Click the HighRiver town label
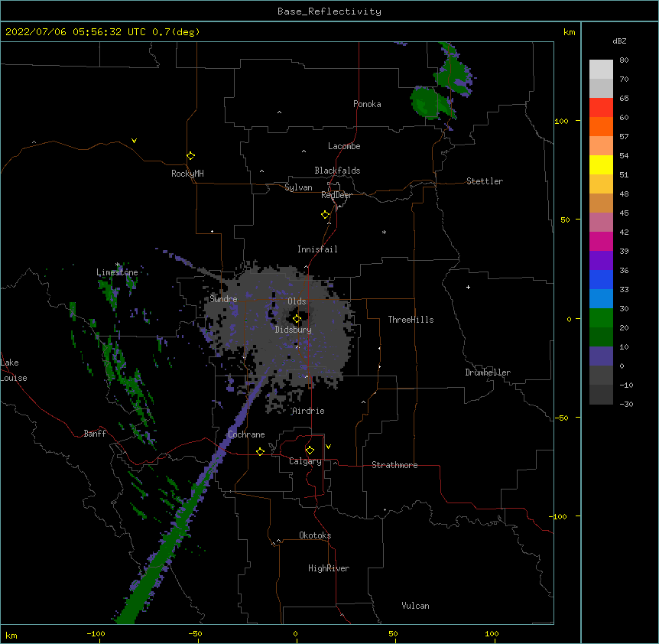This screenshot has height=644, width=659. [329, 568]
